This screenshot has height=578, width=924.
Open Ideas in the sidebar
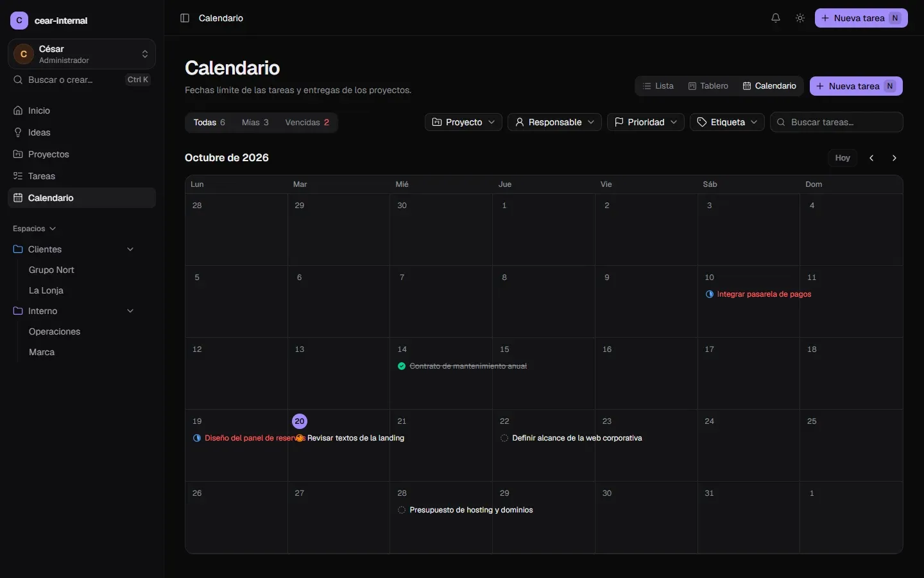(81, 132)
